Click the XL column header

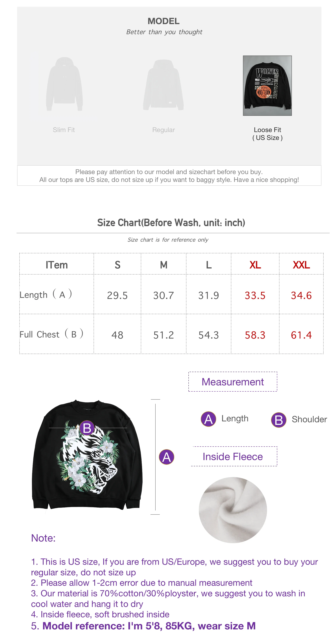(x=255, y=264)
